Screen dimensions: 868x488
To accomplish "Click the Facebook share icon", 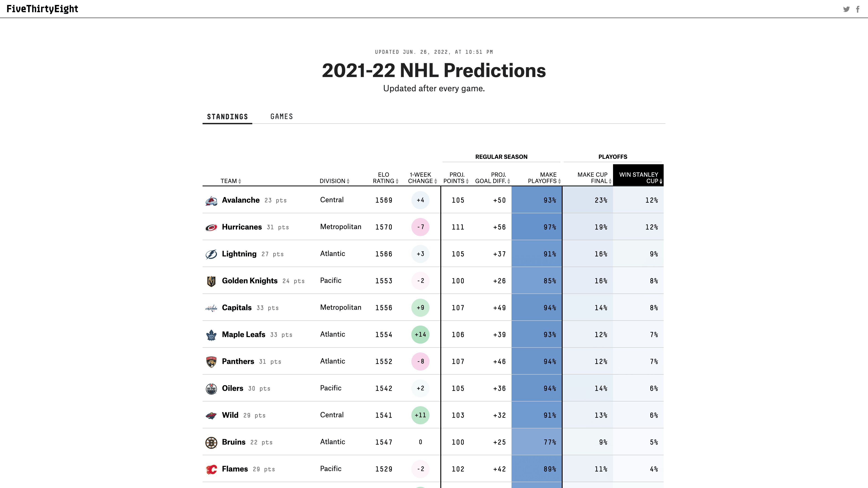I will (x=858, y=9).
